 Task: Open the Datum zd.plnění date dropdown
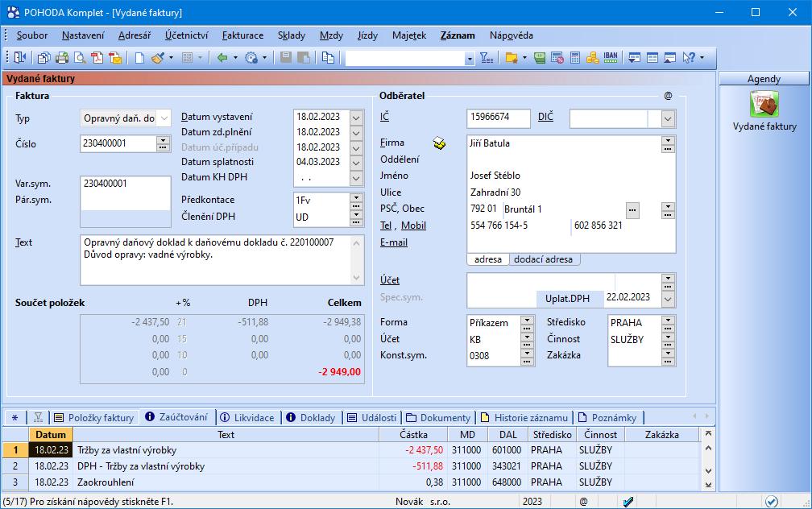356,133
